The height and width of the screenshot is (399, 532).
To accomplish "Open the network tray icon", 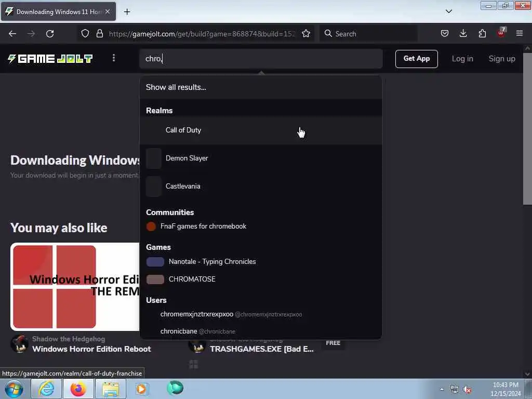I will [454, 390].
